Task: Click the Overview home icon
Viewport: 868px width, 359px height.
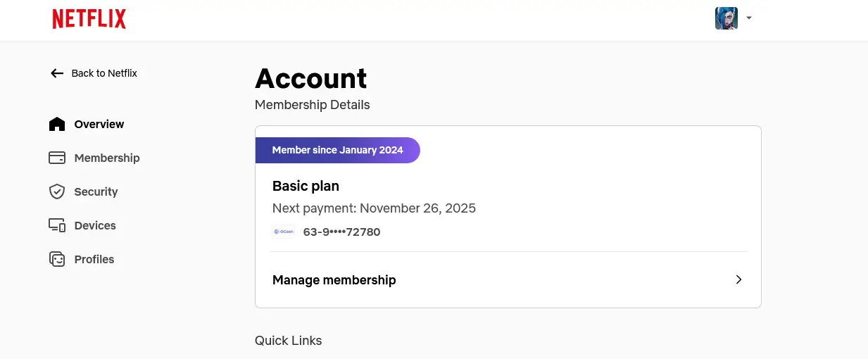Action: coord(57,124)
